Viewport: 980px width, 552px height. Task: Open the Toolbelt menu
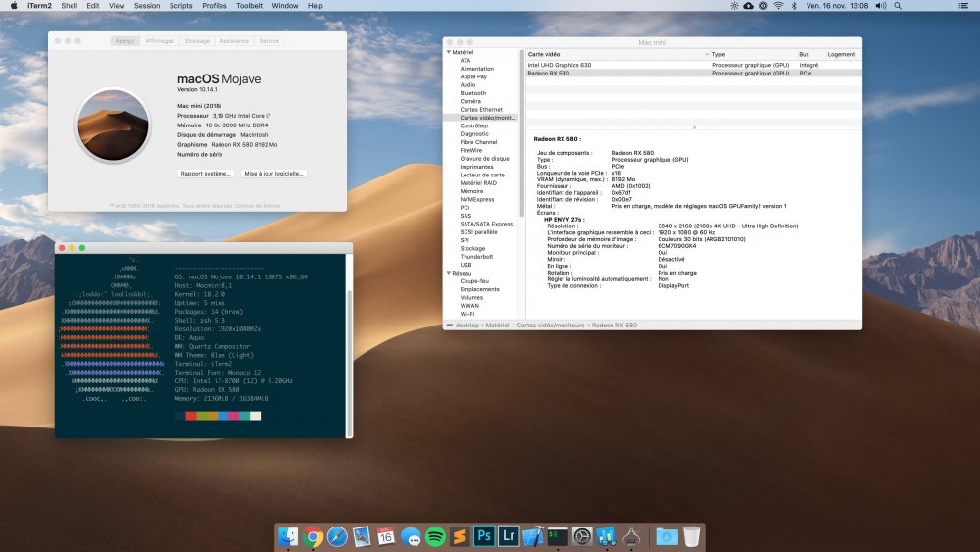tap(249, 6)
